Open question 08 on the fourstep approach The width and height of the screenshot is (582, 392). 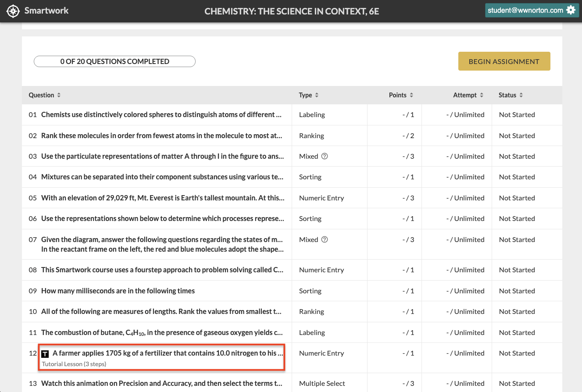click(x=162, y=270)
